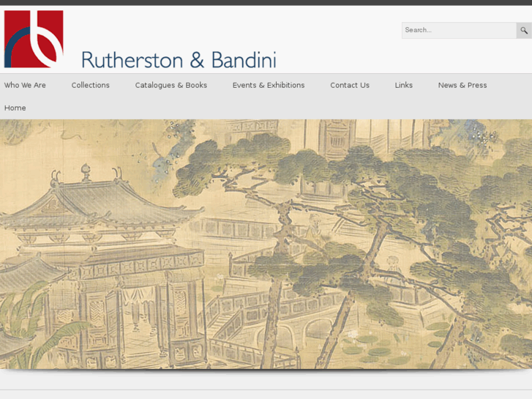The width and height of the screenshot is (532, 399).
Task: Visit the News & Press section
Action: click(462, 85)
